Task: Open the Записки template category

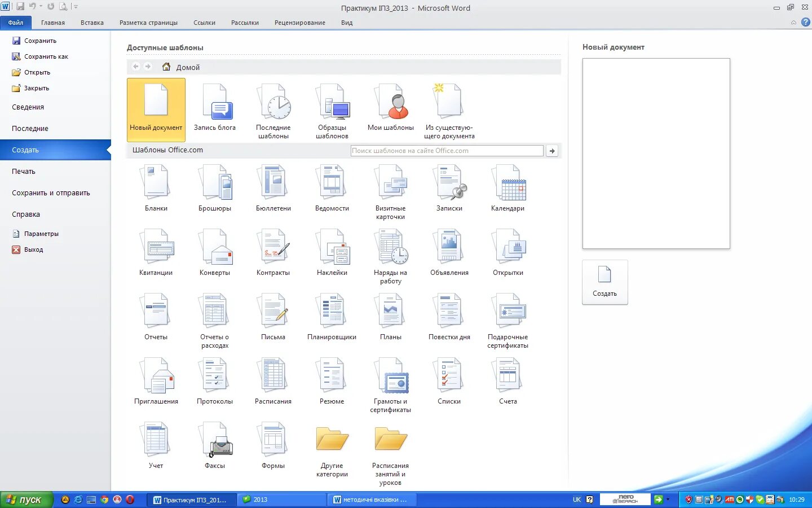Action: (x=449, y=189)
